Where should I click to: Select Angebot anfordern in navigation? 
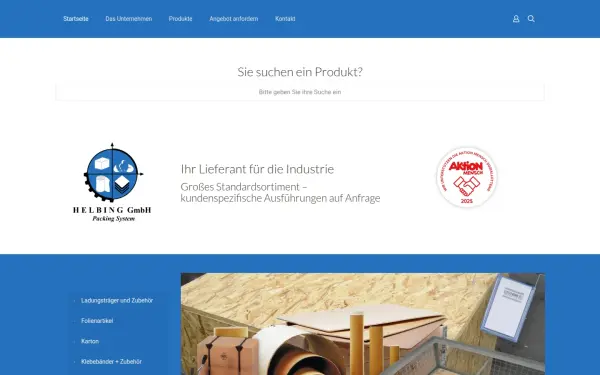coord(234,19)
